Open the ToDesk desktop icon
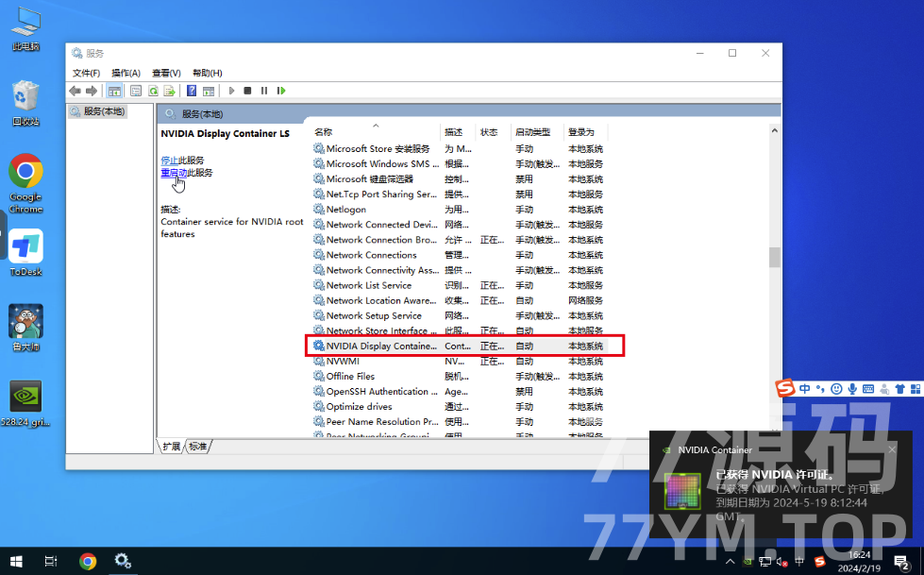Viewport: 924px width, 575px height. (25, 252)
